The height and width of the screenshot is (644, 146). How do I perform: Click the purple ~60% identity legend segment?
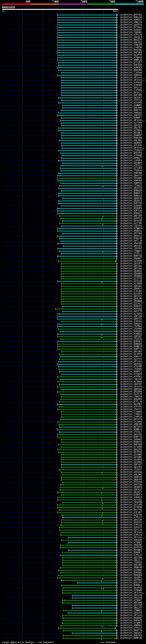coord(73,4)
